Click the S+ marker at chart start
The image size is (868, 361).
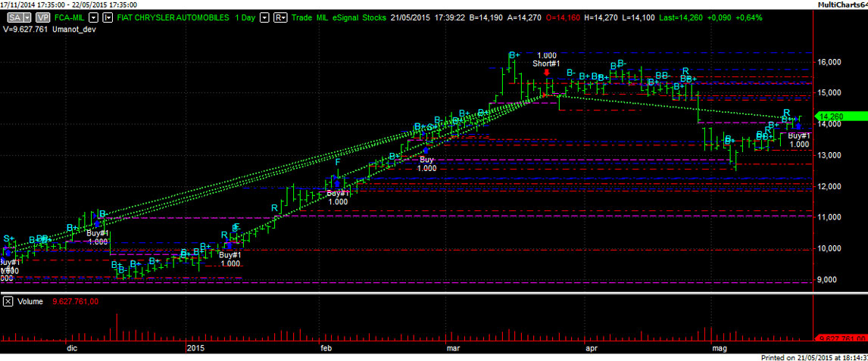[x=9, y=239]
